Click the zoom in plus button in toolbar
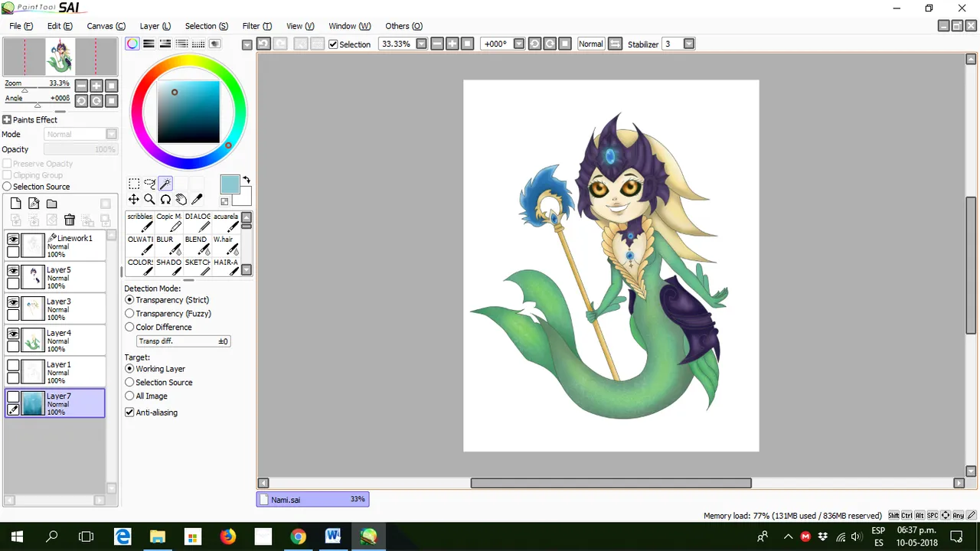The height and width of the screenshot is (551, 980). tap(452, 44)
